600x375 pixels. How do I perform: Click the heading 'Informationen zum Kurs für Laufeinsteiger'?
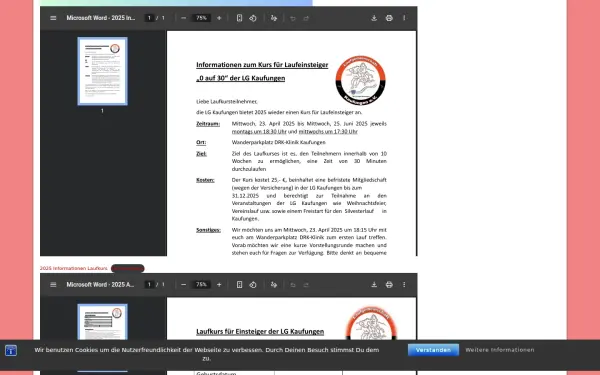click(262, 65)
